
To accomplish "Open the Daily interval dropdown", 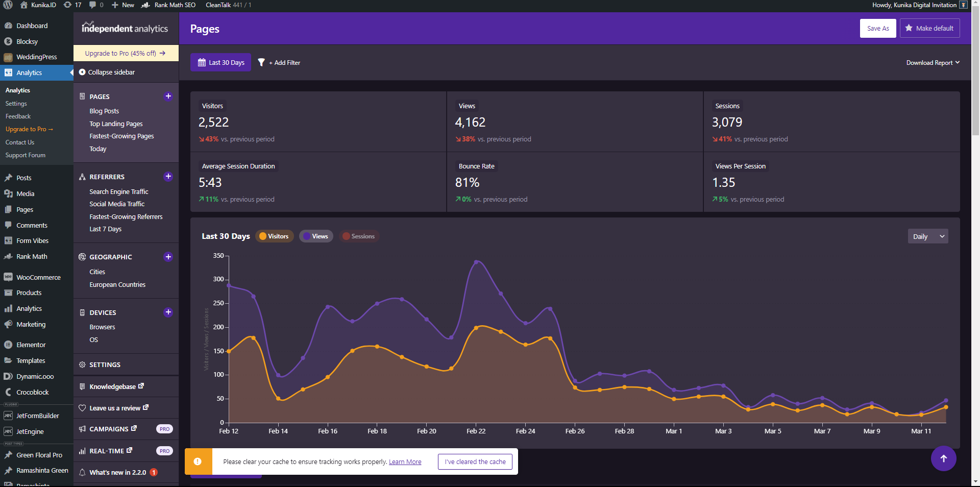I will [x=927, y=236].
